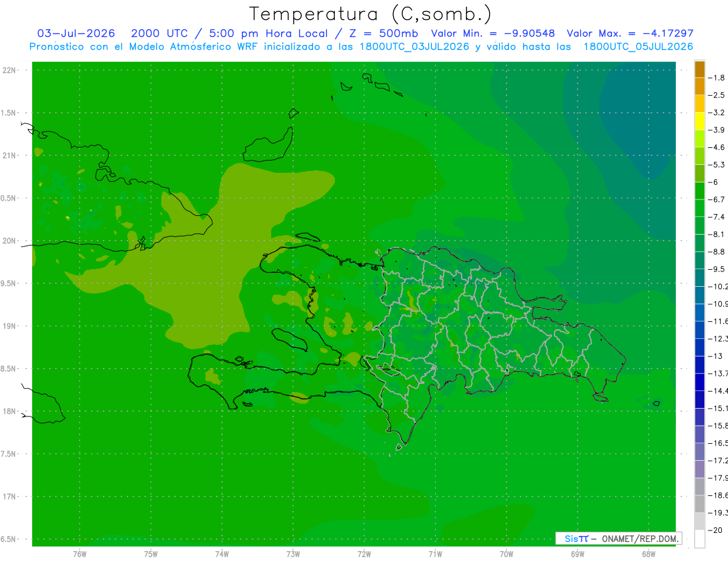
Task: Click the '-8.1' colorbar value
Action: click(x=716, y=234)
